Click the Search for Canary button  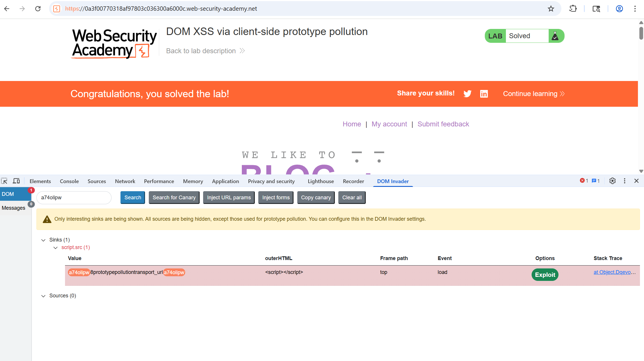[174, 198]
